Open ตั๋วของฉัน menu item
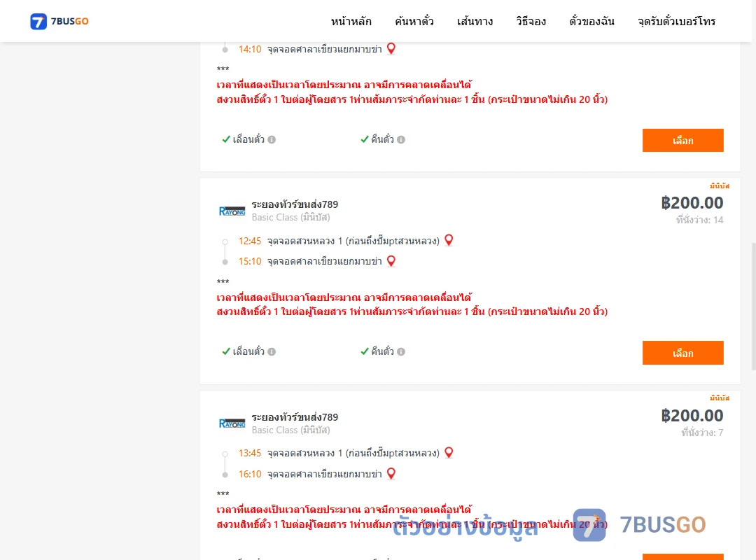 [591, 21]
